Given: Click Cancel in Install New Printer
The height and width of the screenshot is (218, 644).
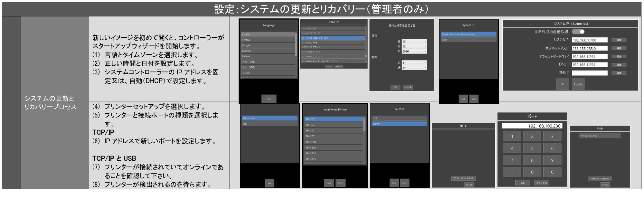Looking at the screenshot, I should pos(340,183).
